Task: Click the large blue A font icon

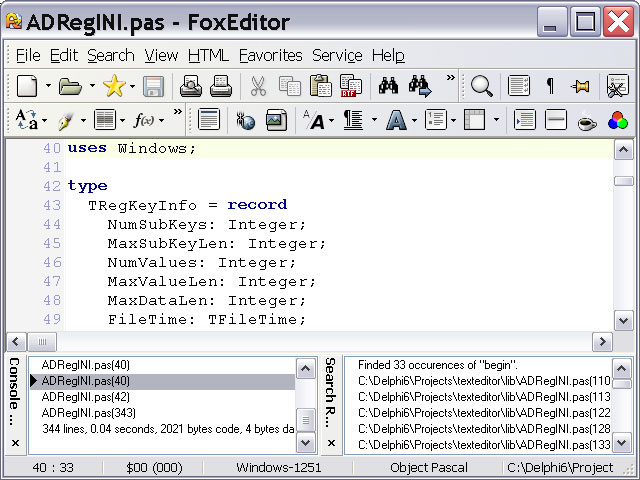Action: click(396, 120)
